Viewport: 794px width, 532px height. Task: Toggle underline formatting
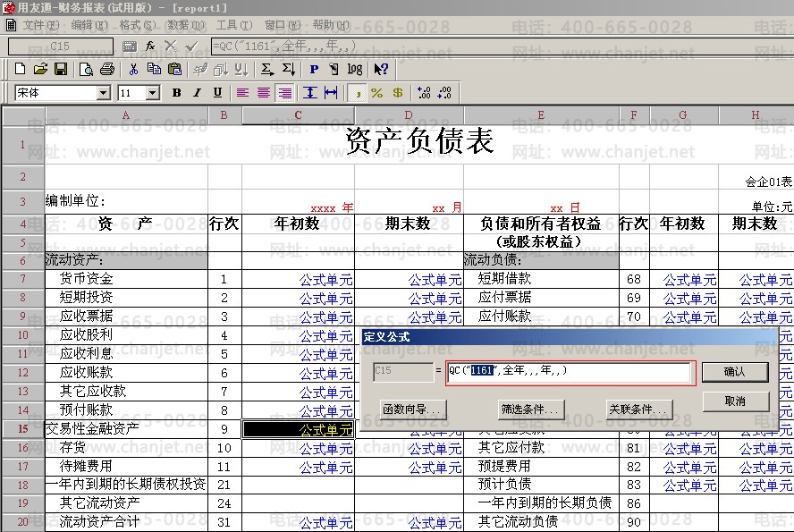tap(217, 93)
